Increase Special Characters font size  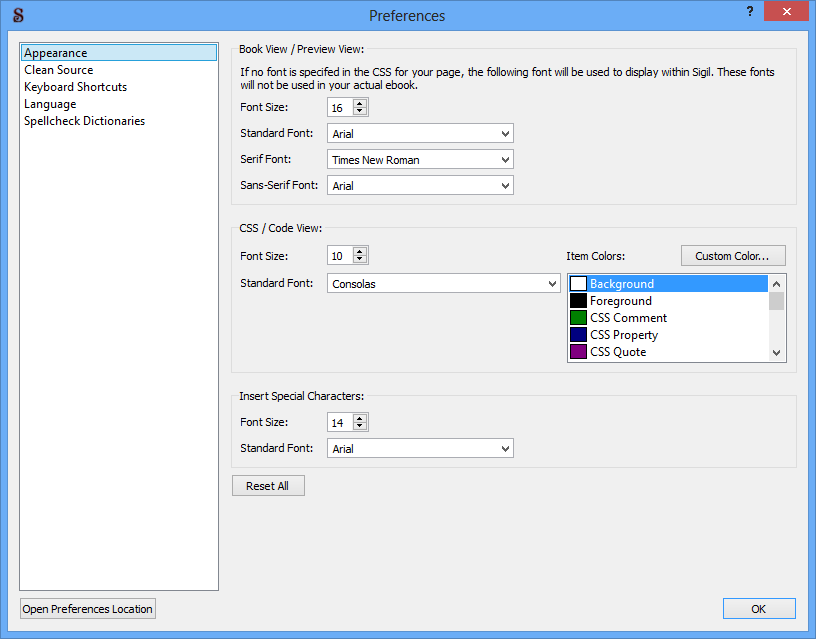click(360, 418)
